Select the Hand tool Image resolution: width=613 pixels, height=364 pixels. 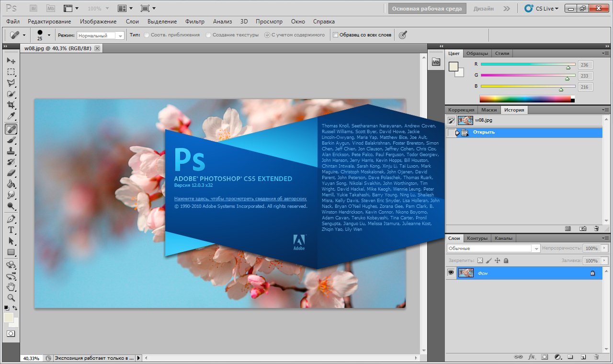point(11,287)
